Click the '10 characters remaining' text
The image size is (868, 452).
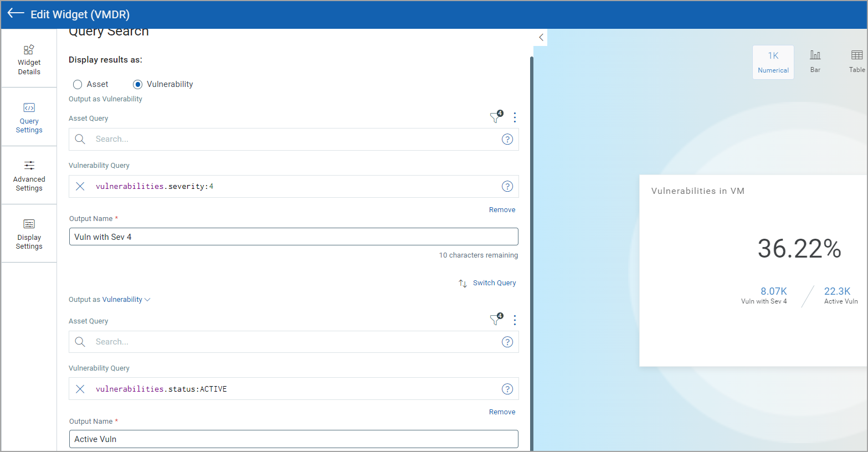tap(479, 255)
